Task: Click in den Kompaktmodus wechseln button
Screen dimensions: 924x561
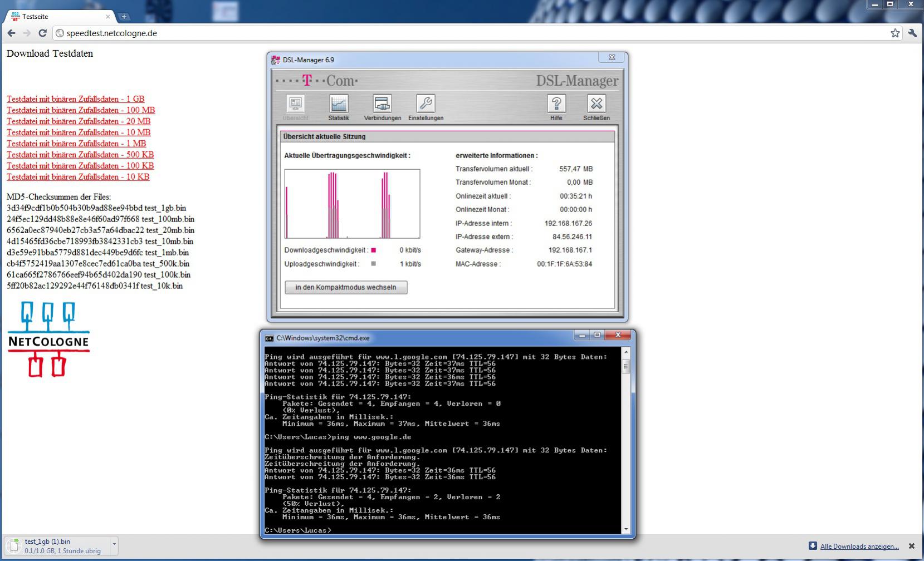Action: click(346, 287)
